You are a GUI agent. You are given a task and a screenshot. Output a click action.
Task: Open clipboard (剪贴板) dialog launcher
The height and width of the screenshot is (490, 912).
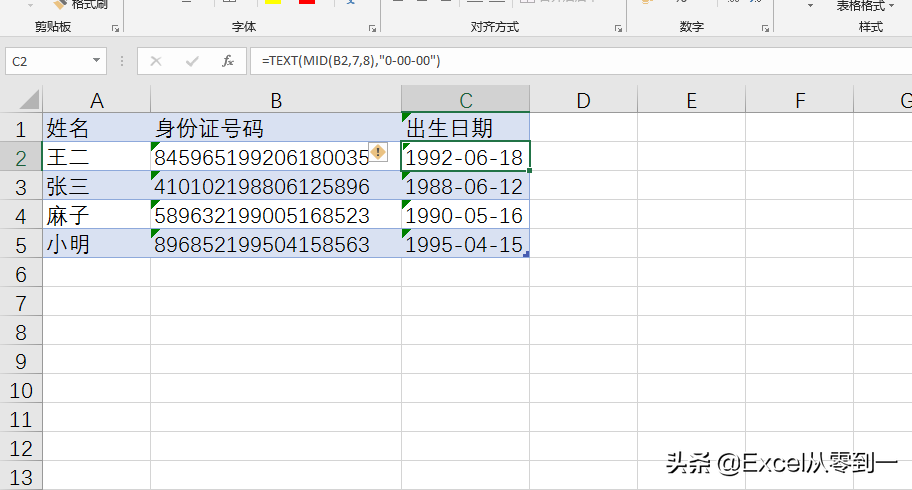click(115, 29)
